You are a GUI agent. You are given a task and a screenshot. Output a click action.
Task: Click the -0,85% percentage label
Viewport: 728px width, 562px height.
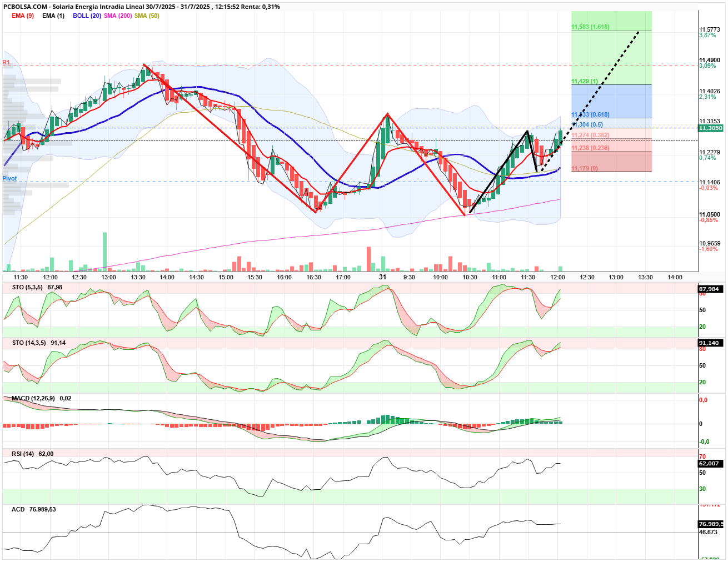709,220
